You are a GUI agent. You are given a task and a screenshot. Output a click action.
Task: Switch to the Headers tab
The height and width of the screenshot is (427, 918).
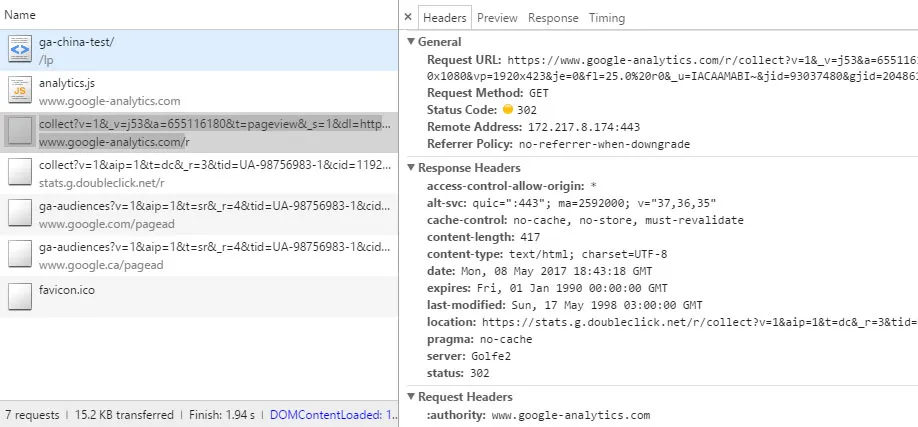click(444, 18)
